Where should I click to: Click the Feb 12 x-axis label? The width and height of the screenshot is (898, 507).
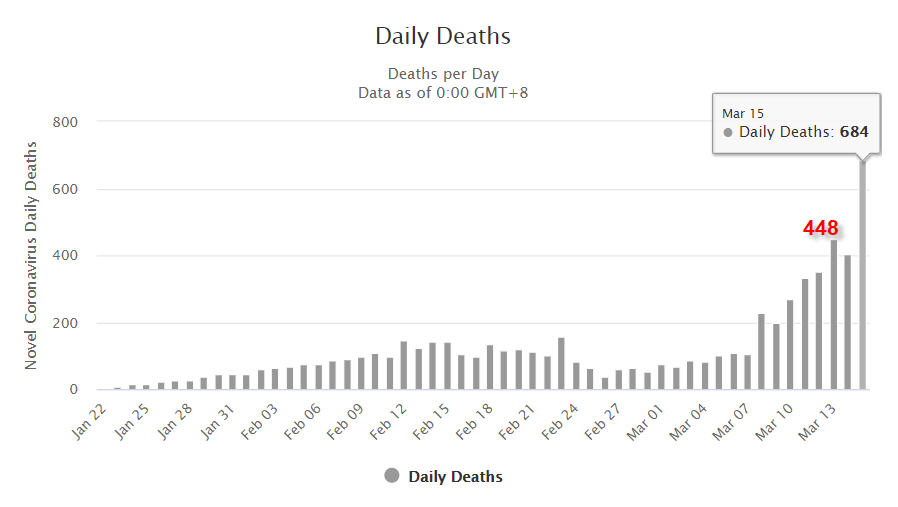(389, 416)
